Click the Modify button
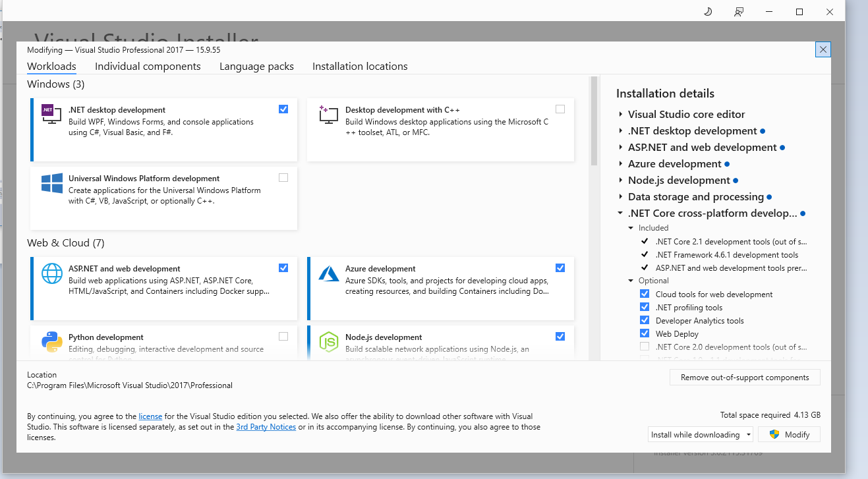 tap(790, 434)
